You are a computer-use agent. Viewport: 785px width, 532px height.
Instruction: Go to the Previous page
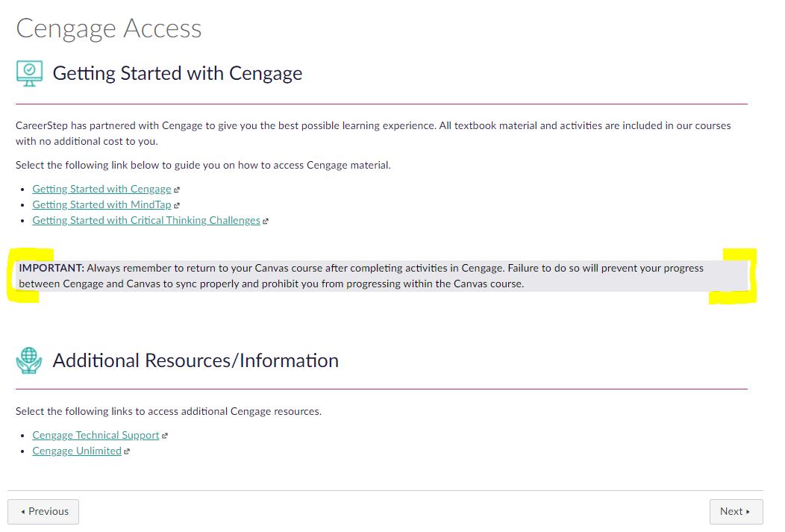tap(43, 512)
